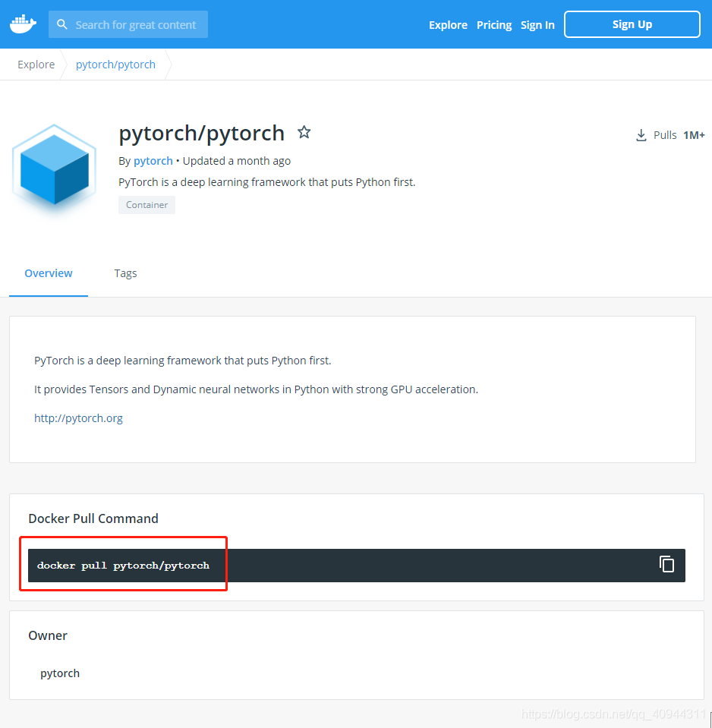The width and height of the screenshot is (712, 728).
Task: Click the Pulls download icon
Action: 641,135
